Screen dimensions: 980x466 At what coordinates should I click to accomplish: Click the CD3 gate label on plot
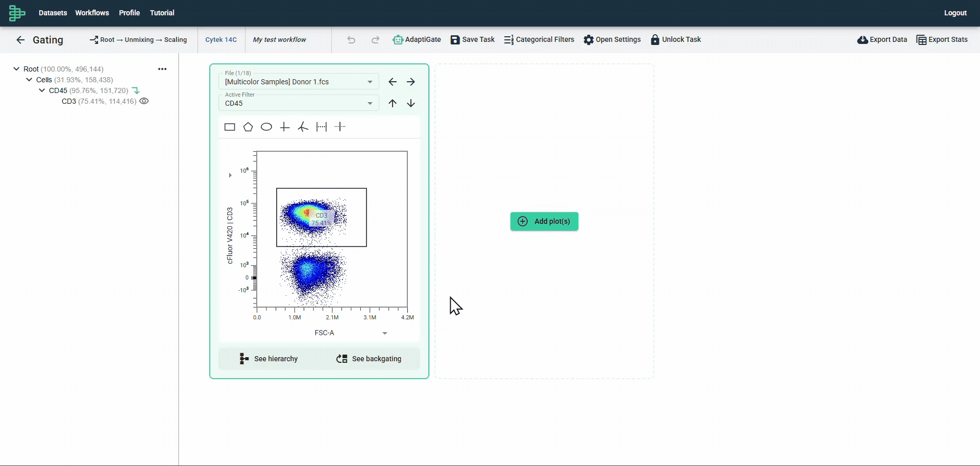[322, 219]
